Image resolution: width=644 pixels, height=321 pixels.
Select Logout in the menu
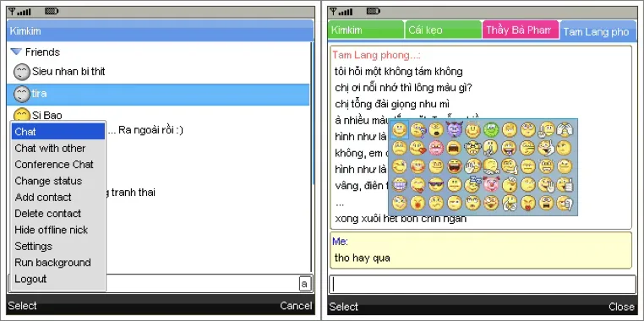click(58, 279)
